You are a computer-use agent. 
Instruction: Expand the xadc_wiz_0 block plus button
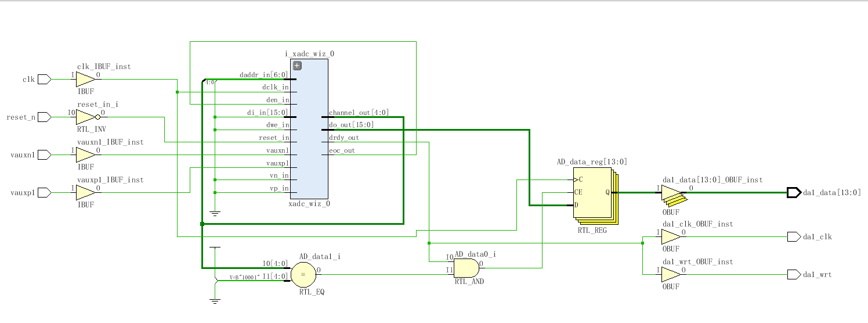[297, 66]
